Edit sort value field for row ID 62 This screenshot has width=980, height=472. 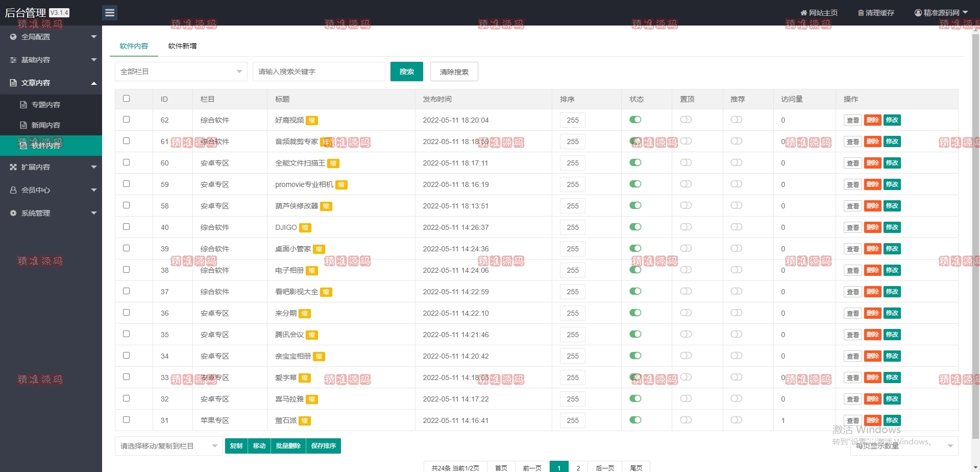(x=573, y=120)
